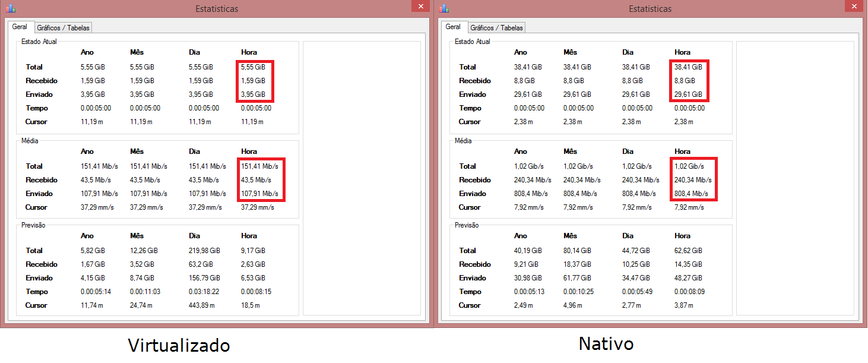Select Estado Atual Enviado Mês value 29,61 GiB
This screenshot has height=363, width=868.
(577, 94)
